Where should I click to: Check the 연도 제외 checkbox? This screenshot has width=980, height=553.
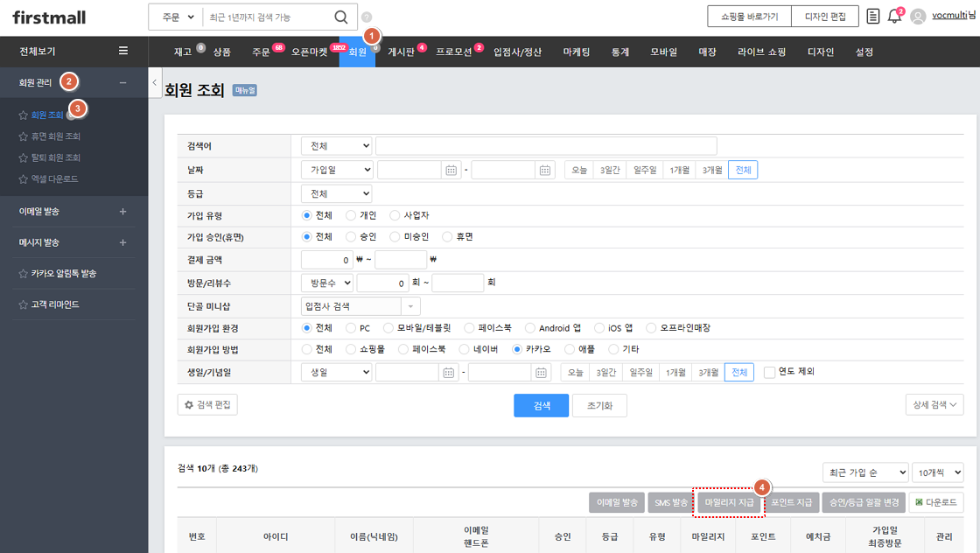pos(769,372)
